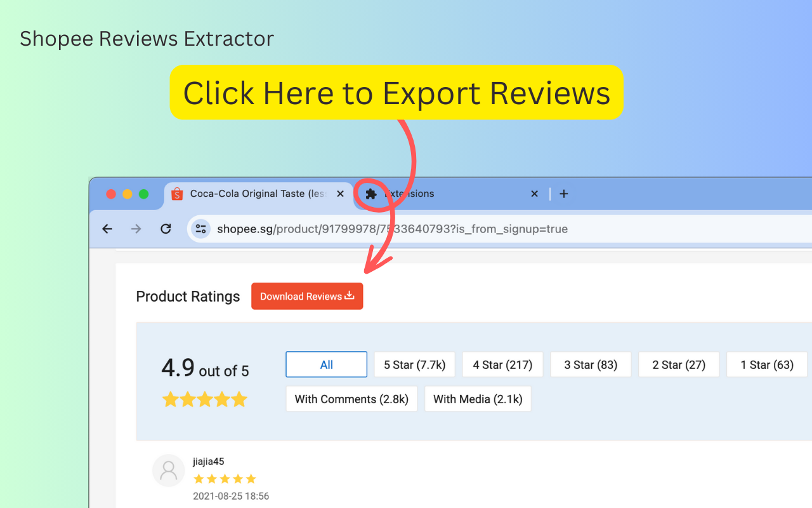Close the Coca-Cola Original Taste tab
The height and width of the screenshot is (508, 812).
(341, 194)
